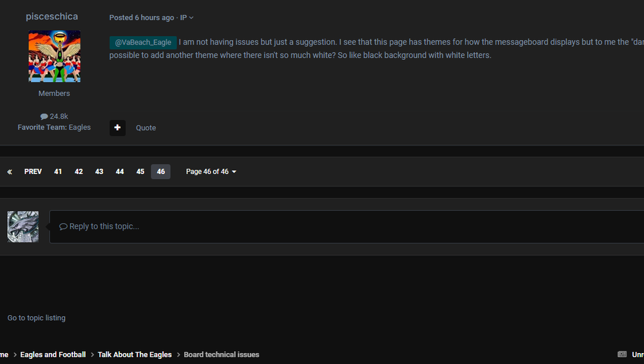
Task: Click Quote to quote this post
Action: [x=146, y=128]
